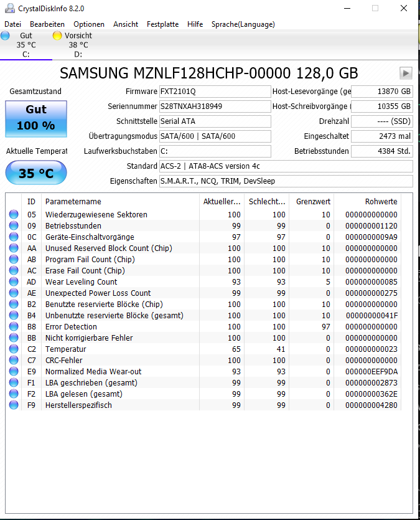Click the status dot for Herstellerspezifisch
The image size is (420, 520).
click(x=14, y=405)
